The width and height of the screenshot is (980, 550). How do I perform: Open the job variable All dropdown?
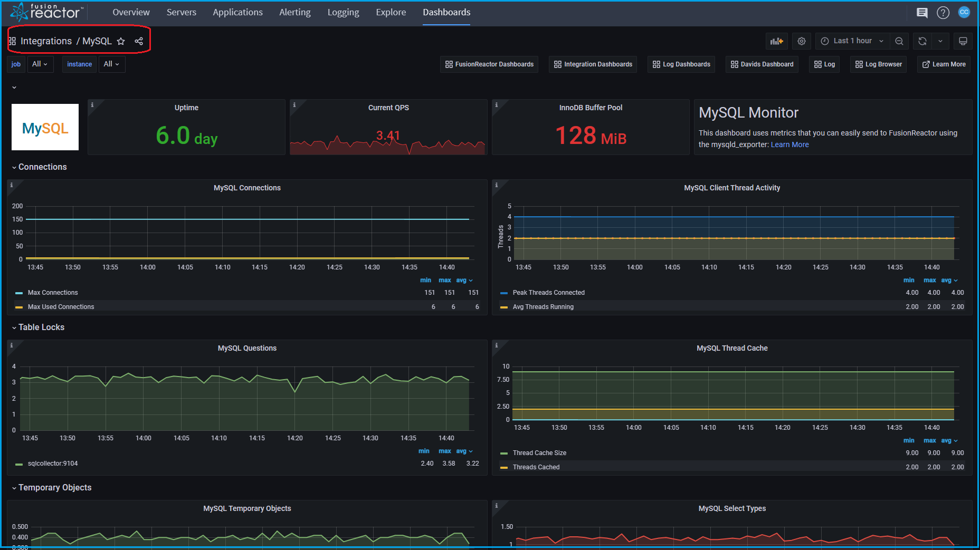[x=40, y=64]
